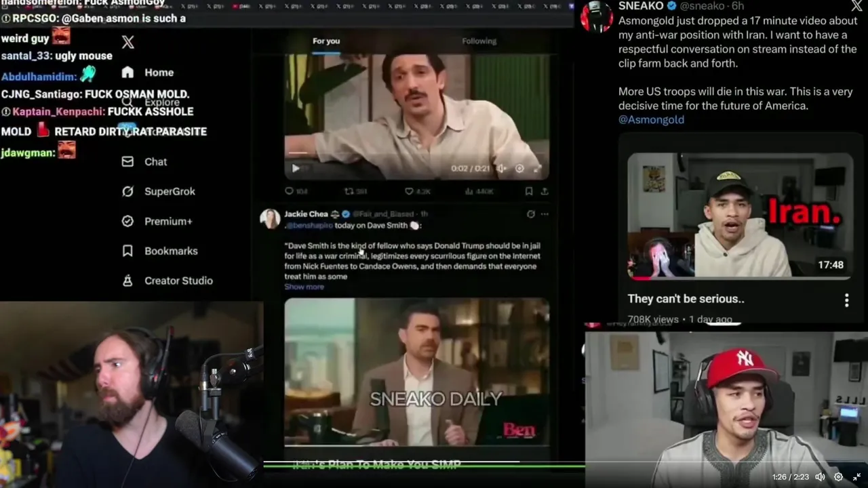Click the Home house icon
The image size is (868, 488).
[x=127, y=73]
